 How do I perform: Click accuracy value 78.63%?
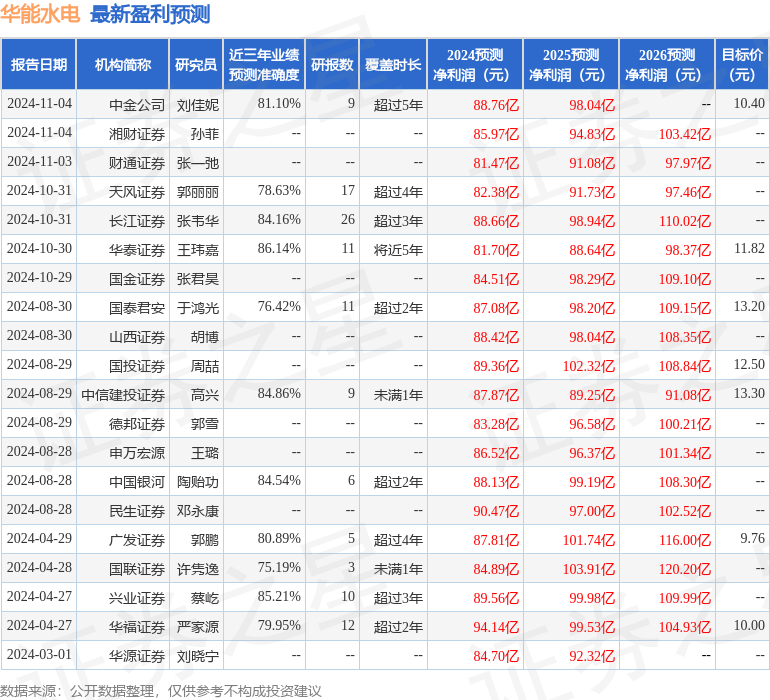tap(279, 191)
